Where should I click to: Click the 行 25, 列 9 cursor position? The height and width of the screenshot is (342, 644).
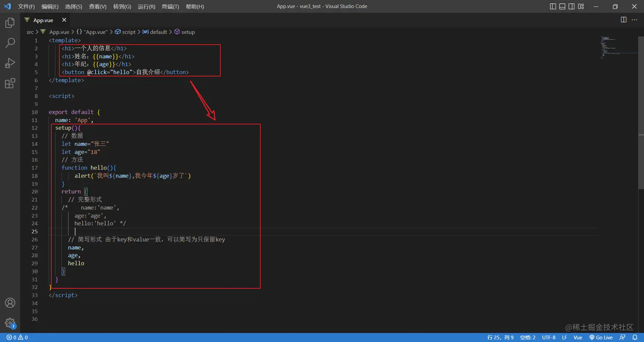click(500, 337)
